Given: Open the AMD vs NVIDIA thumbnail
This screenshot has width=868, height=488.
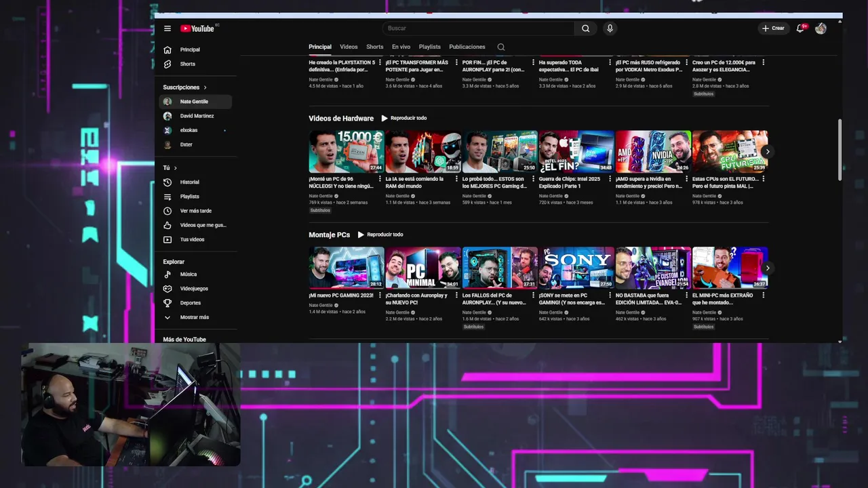Looking at the screenshot, I should coord(654,152).
